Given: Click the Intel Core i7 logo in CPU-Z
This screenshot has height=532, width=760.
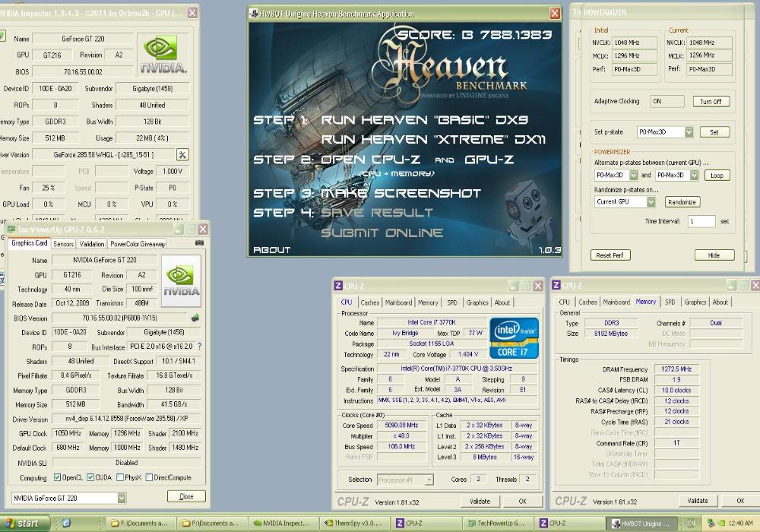Looking at the screenshot, I should pyautogui.click(x=514, y=337).
